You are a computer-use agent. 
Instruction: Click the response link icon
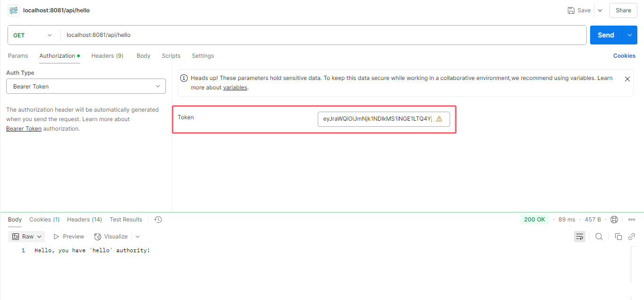(x=631, y=237)
